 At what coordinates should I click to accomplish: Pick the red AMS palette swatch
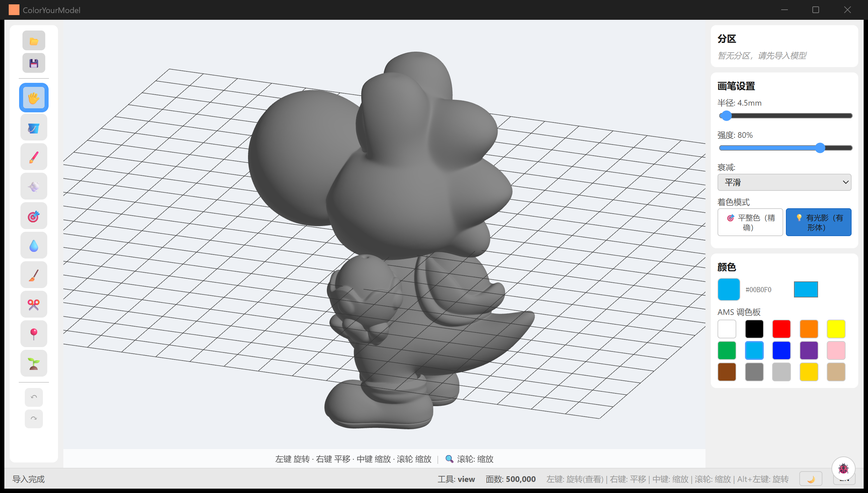pyautogui.click(x=782, y=329)
